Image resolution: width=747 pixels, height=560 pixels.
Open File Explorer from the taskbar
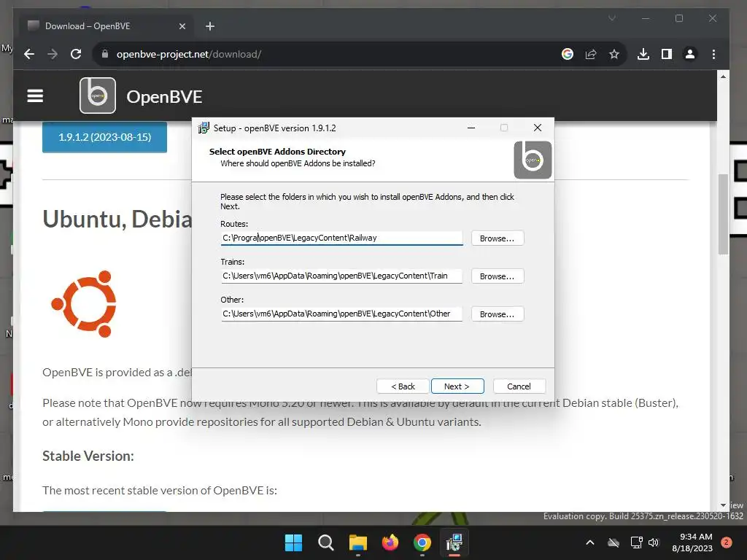(357, 542)
